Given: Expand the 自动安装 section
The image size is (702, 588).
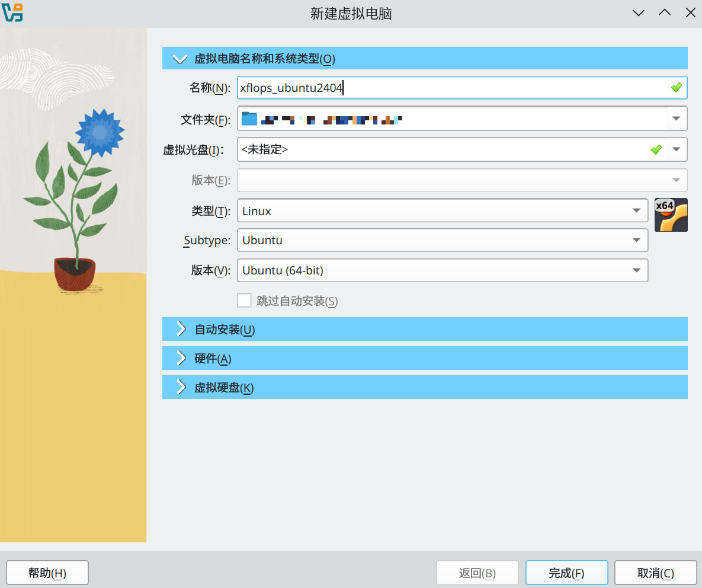Looking at the screenshot, I should point(425,329).
